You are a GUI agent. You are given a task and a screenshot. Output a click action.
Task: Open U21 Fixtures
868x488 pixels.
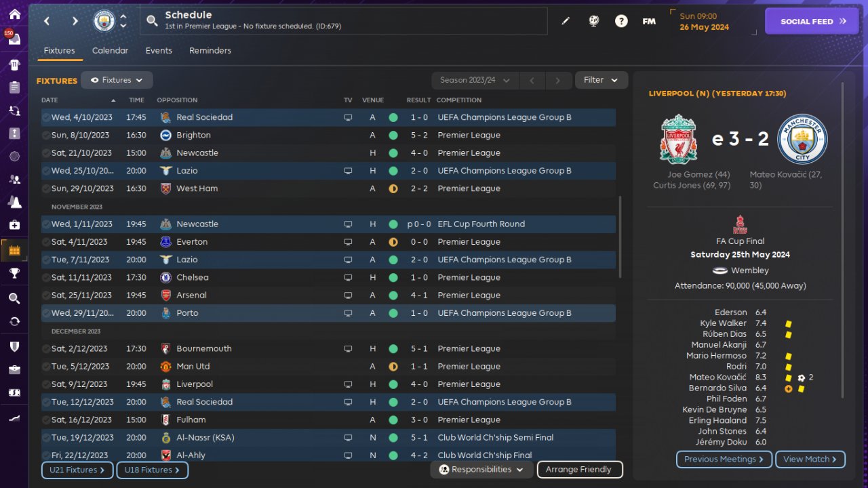coord(77,470)
